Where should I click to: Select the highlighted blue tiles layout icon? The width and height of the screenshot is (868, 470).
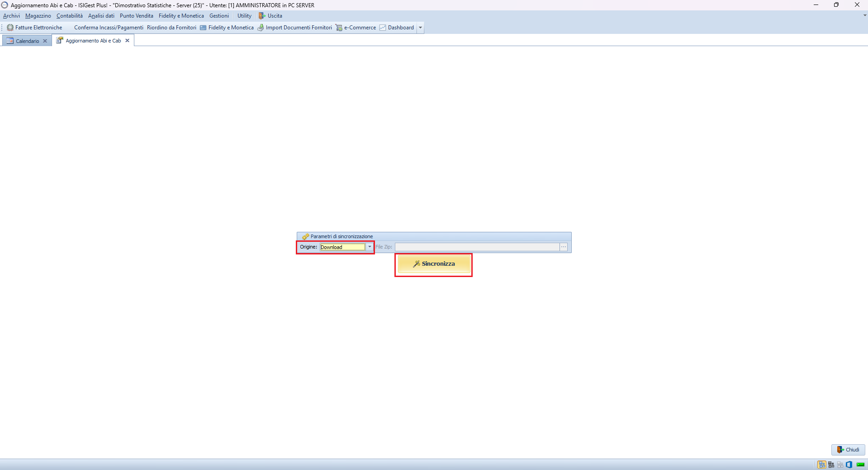click(821, 465)
